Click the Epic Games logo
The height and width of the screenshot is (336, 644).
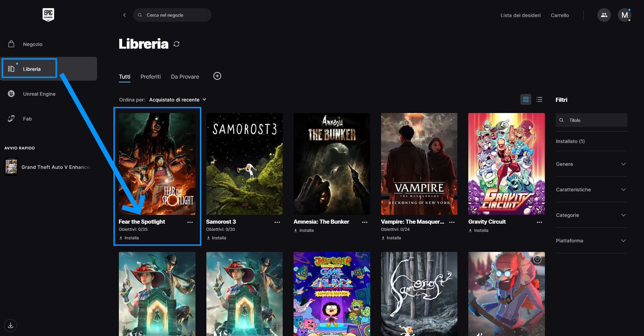point(48,15)
